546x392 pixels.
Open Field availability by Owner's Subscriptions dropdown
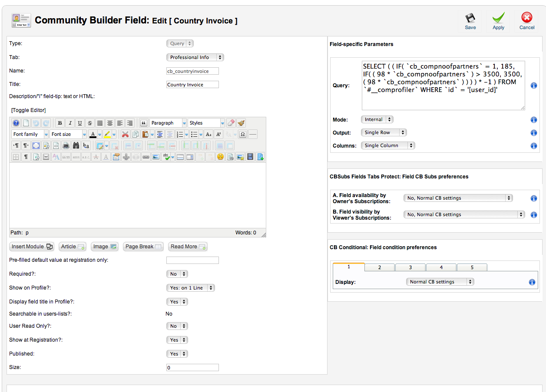point(458,198)
